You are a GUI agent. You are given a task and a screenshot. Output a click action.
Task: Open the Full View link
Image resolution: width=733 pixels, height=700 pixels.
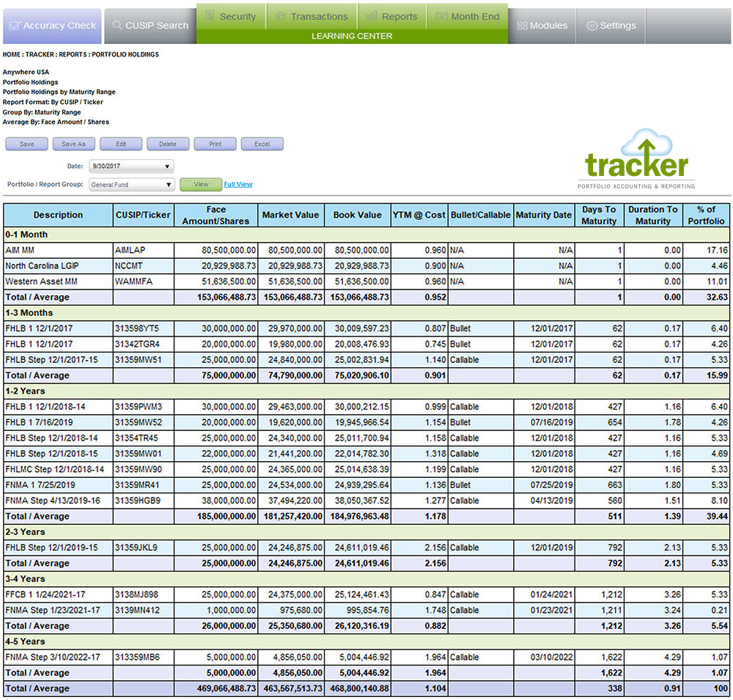[x=238, y=185]
